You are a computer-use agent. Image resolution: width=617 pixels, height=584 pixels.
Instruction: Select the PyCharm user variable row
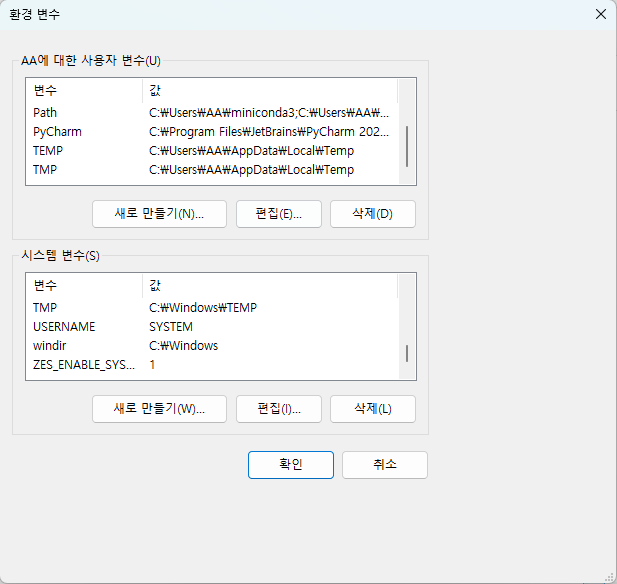[x=212, y=132]
